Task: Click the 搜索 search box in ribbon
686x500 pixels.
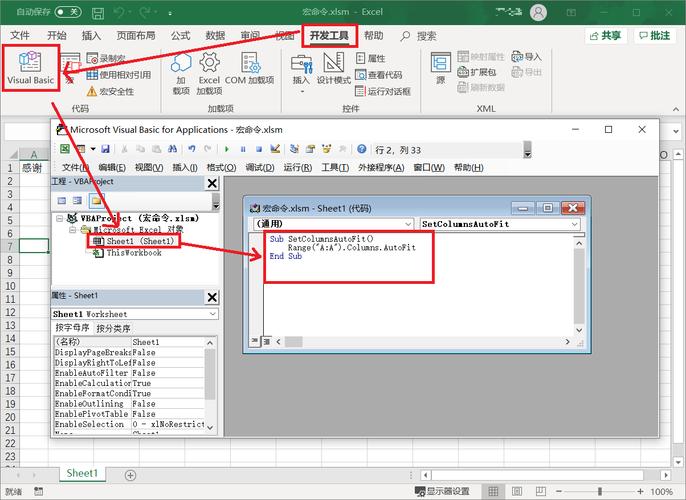Action: 419,36
